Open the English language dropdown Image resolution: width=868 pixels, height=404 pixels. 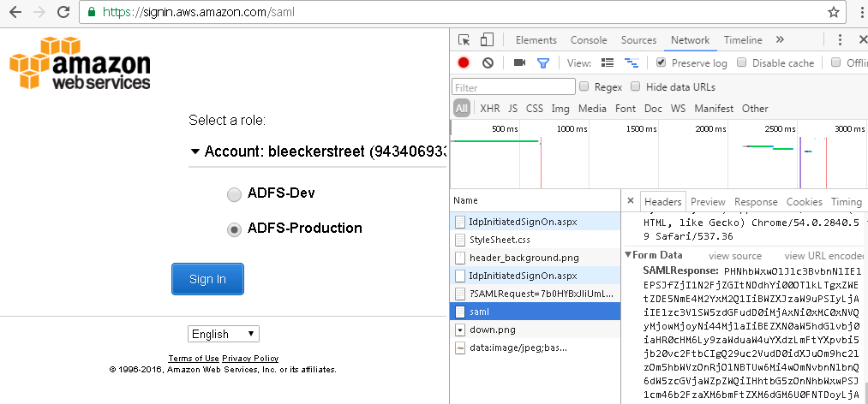point(223,334)
